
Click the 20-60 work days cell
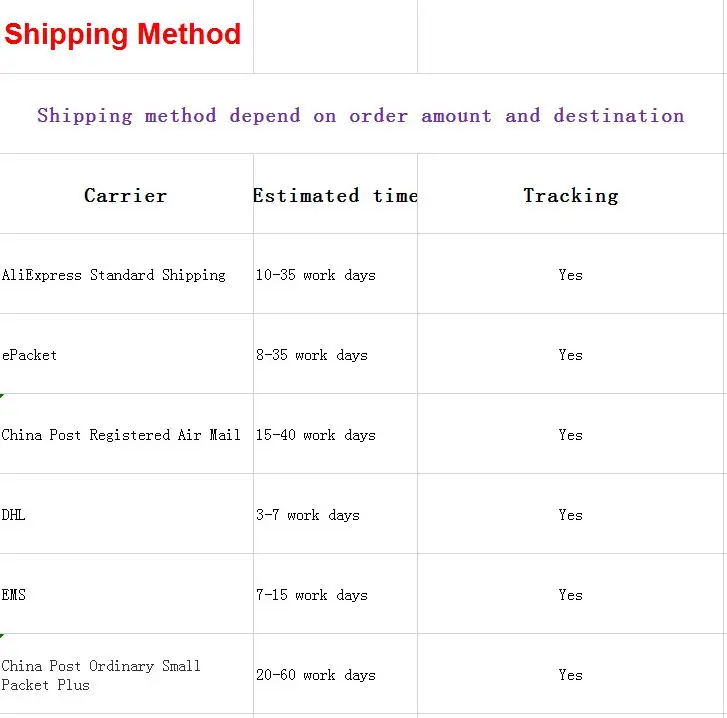(316, 675)
